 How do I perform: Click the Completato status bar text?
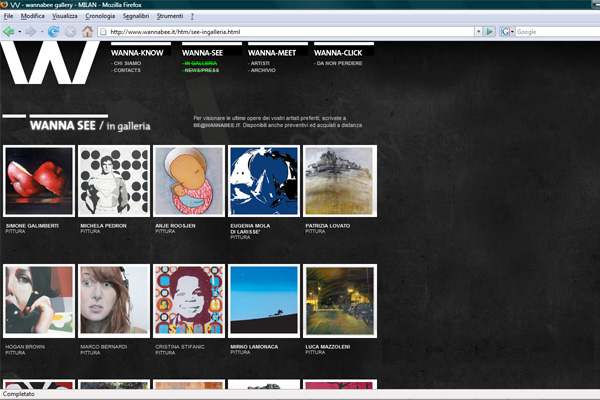coord(19,394)
